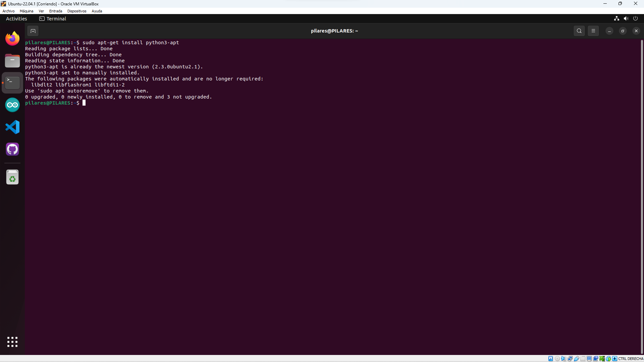Open new terminal tab button
This screenshot has height=362, width=644.
tap(33, 31)
